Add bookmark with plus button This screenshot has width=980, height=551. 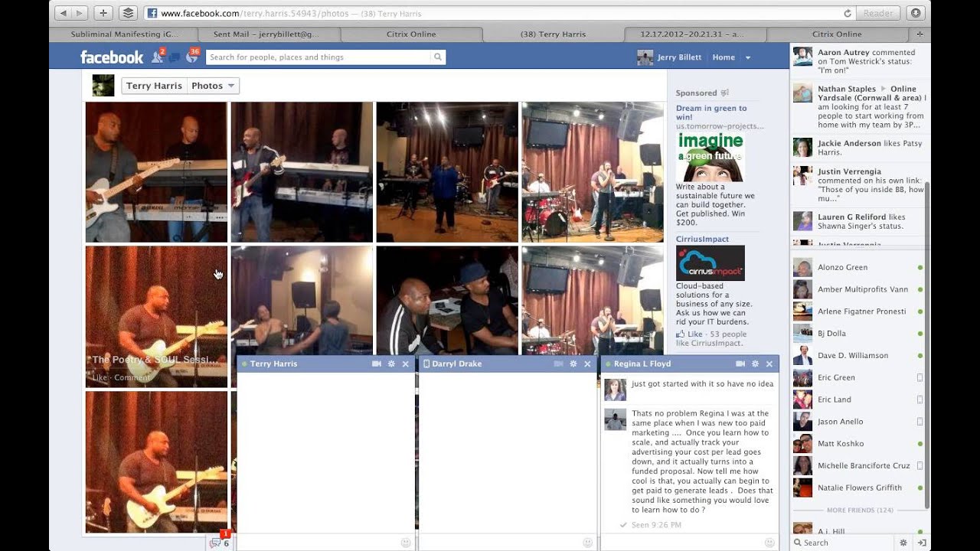point(103,13)
